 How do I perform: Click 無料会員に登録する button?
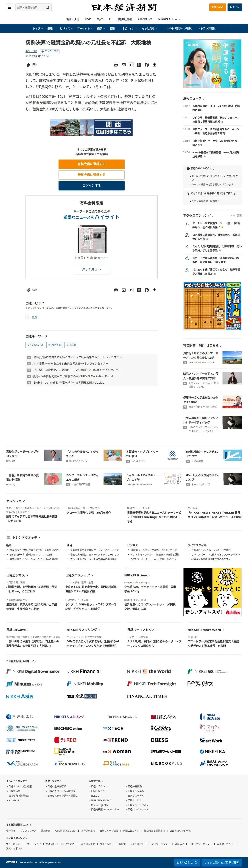92,175
